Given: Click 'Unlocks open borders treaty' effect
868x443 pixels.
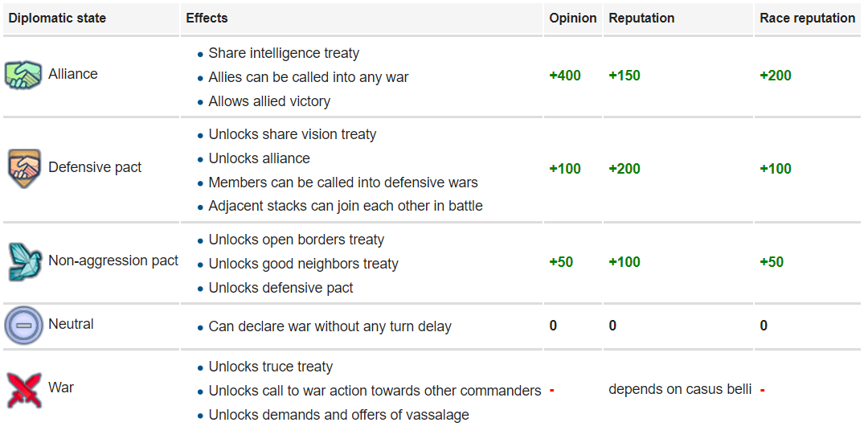Looking at the screenshot, I should pyautogui.click(x=296, y=240).
